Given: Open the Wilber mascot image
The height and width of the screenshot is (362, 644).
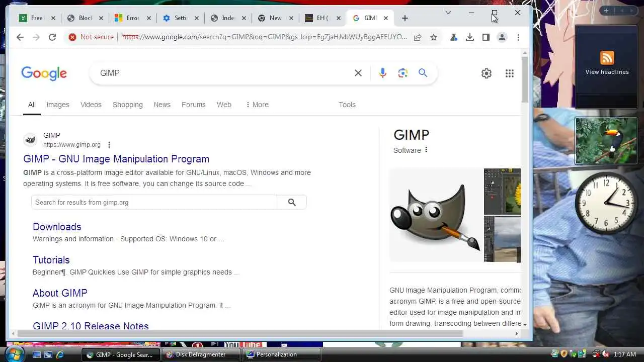Looking at the screenshot, I should [x=436, y=215].
